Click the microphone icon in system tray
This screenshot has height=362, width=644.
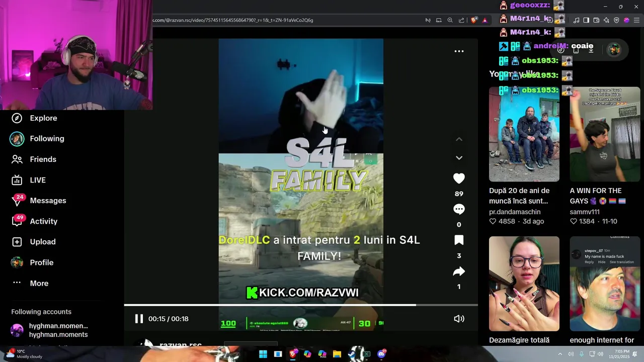pyautogui.click(x=581, y=354)
